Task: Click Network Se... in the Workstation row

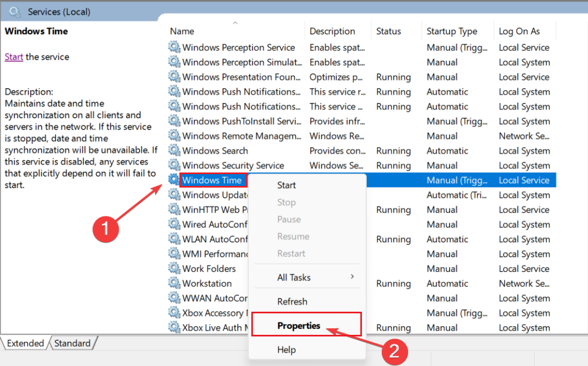Action: 524,283
